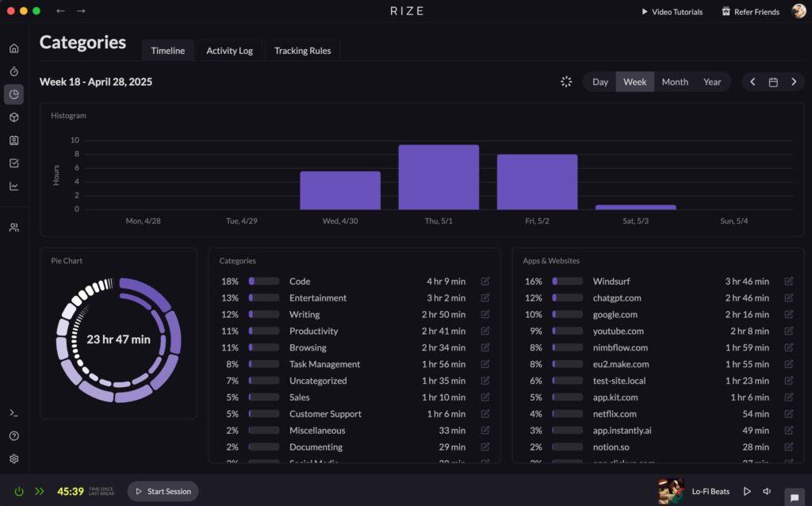Image resolution: width=812 pixels, height=506 pixels.
Task: Switch the view to Day
Action: point(599,82)
